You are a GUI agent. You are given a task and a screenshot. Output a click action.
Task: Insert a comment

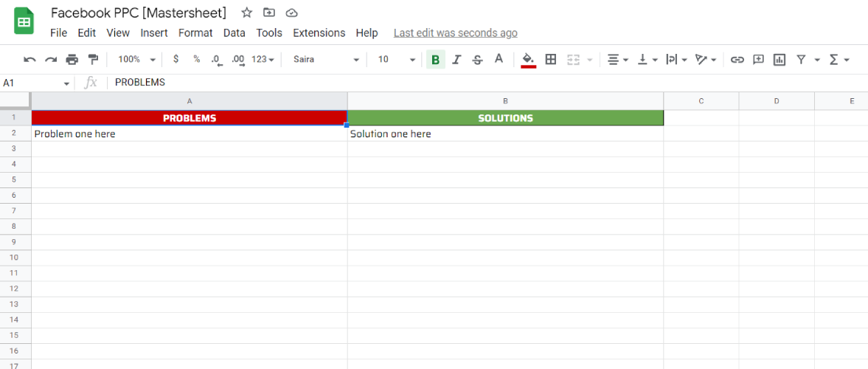tap(758, 59)
